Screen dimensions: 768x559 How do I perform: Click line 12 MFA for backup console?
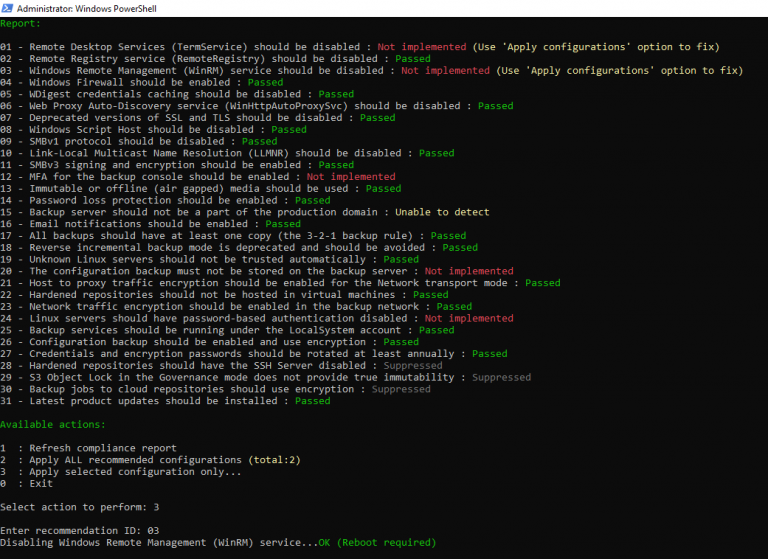(x=150, y=177)
